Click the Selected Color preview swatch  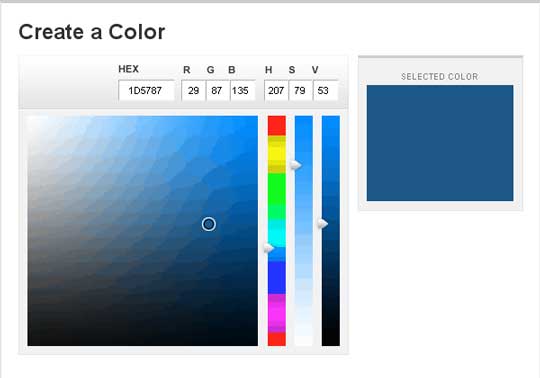coord(440,143)
